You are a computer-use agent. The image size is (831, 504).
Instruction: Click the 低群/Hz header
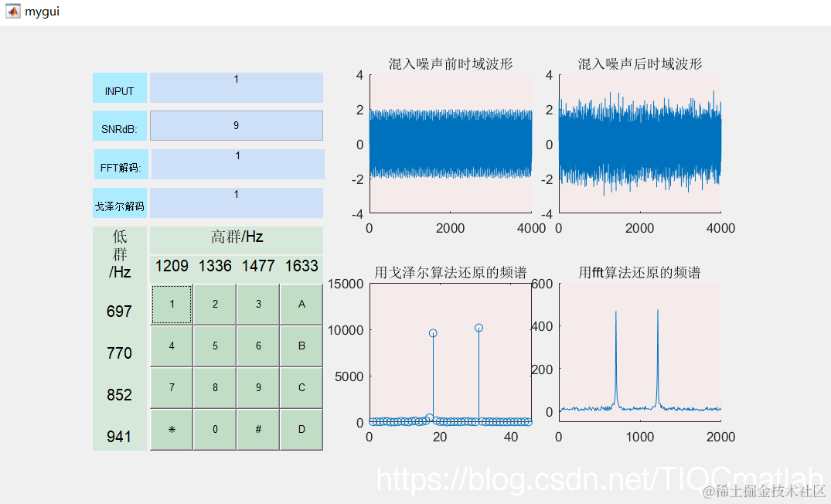pos(120,254)
